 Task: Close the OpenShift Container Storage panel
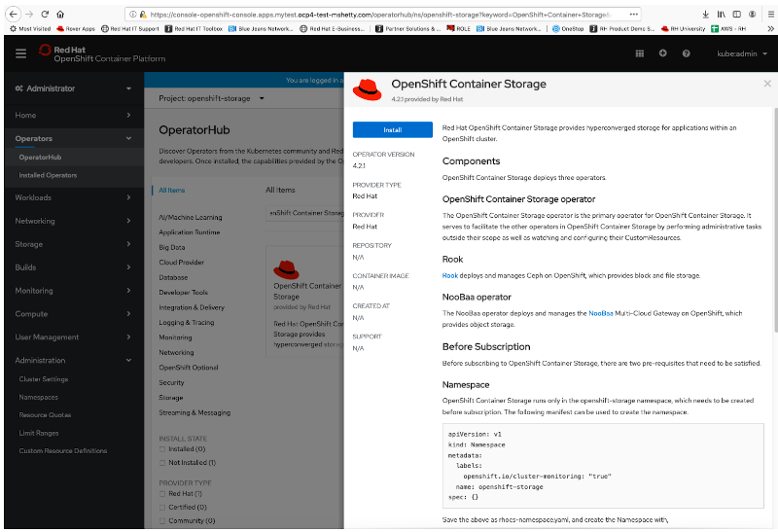[767, 84]
